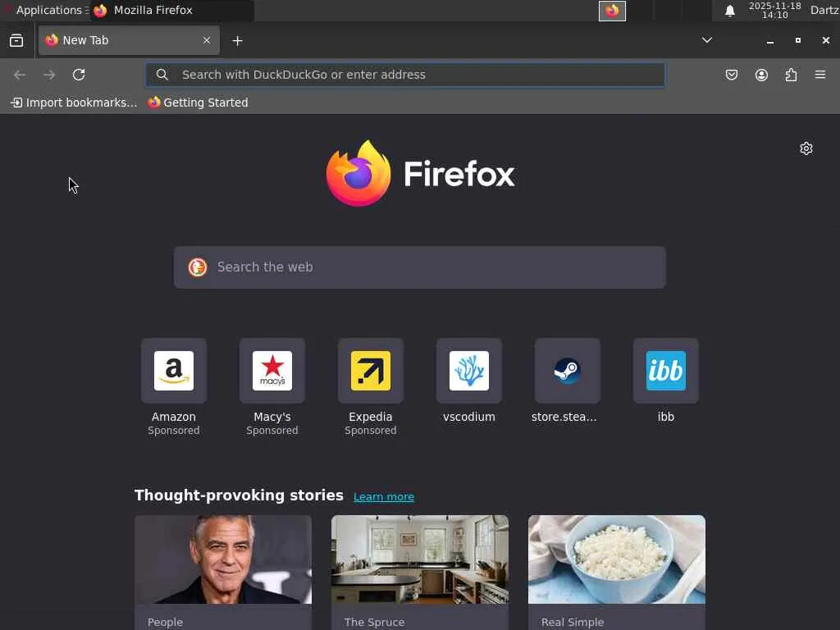Image resolution: width=840 pixels, height=630 pixels.
Task: Click the Amazon Sponsored label text
Action: pyautogui.click(x=174, y=430)
